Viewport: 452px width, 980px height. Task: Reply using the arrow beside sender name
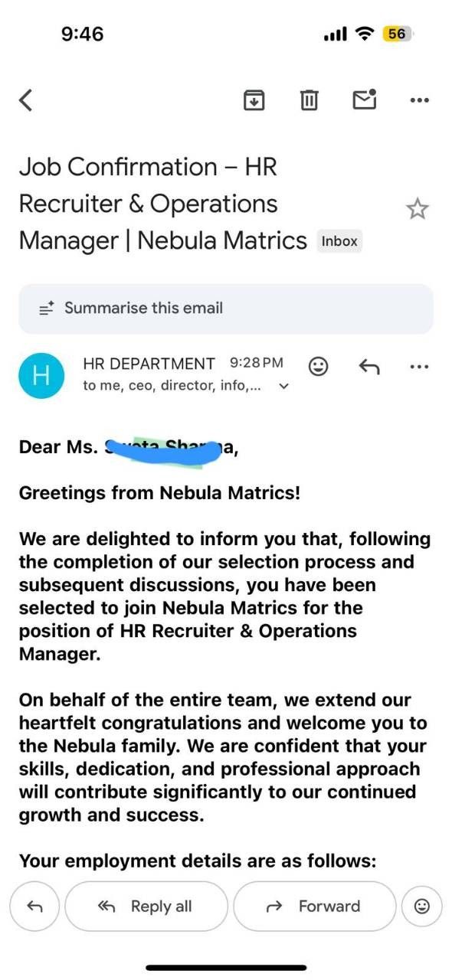tap(369, 367)
